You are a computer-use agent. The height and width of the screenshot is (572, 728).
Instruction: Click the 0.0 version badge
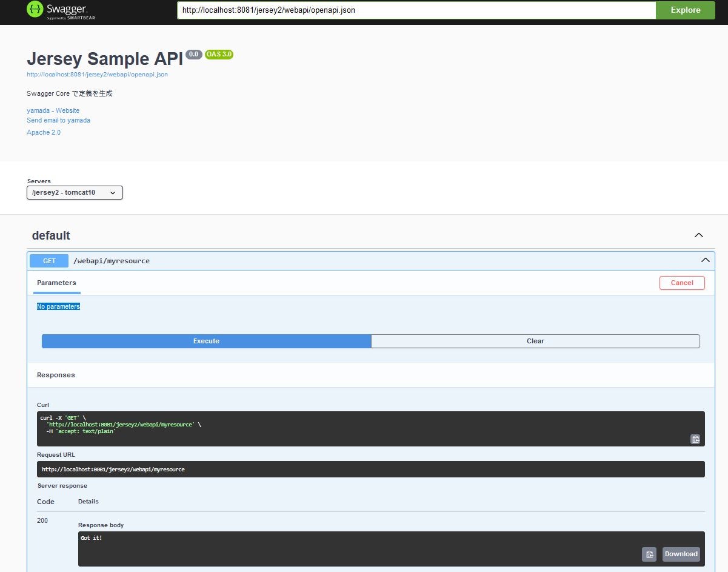[193, 54]
